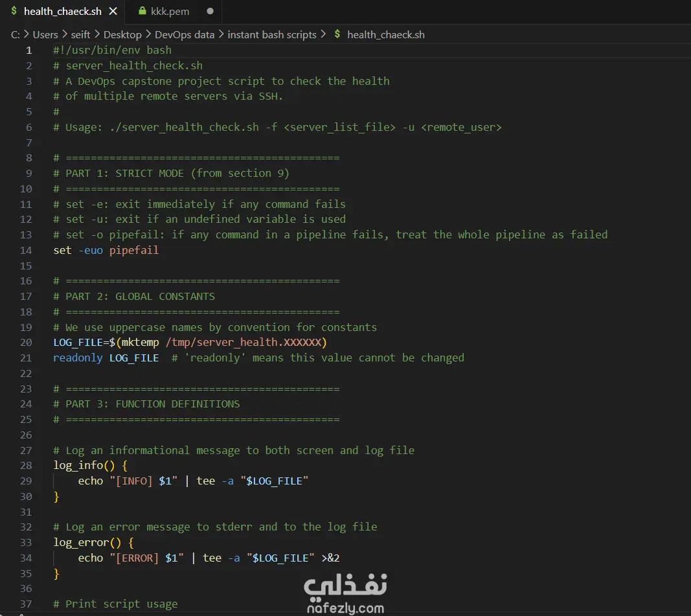This screenshot has height=616, width=691.
Task: Click the '# Print script usage' comment
Action: [x=115, y=604]
